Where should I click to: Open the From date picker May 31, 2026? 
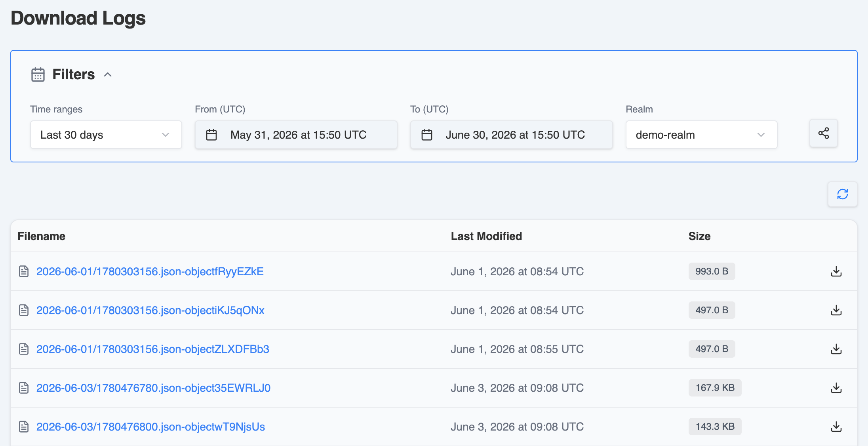point(296,135)
